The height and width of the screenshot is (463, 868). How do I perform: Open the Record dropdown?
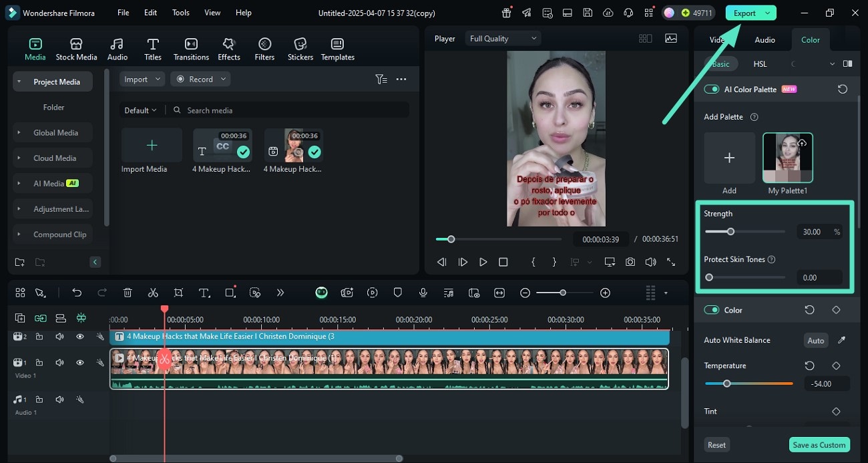(200, 79)
